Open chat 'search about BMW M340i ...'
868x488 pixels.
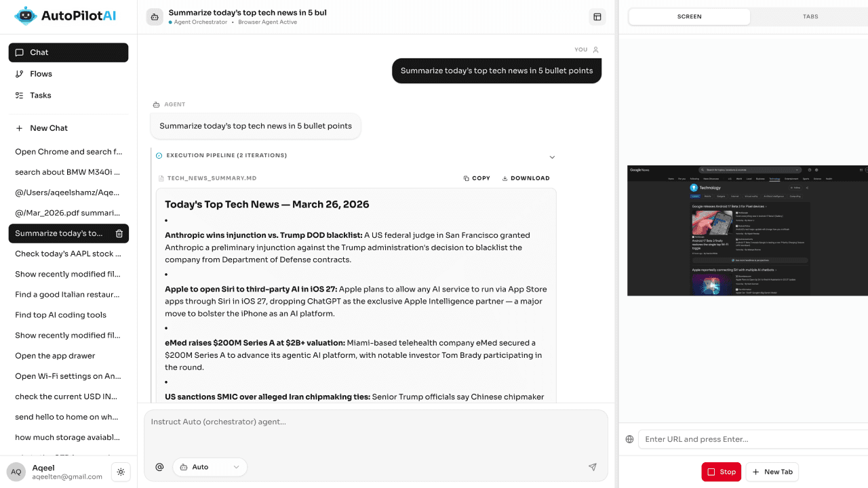coord(68,172)
